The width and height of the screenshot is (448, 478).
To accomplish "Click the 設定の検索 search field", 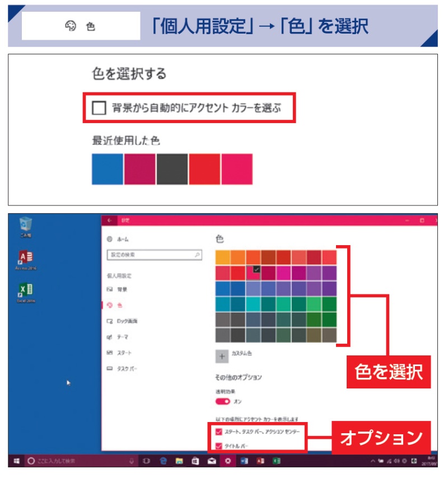I will (150, 255).
